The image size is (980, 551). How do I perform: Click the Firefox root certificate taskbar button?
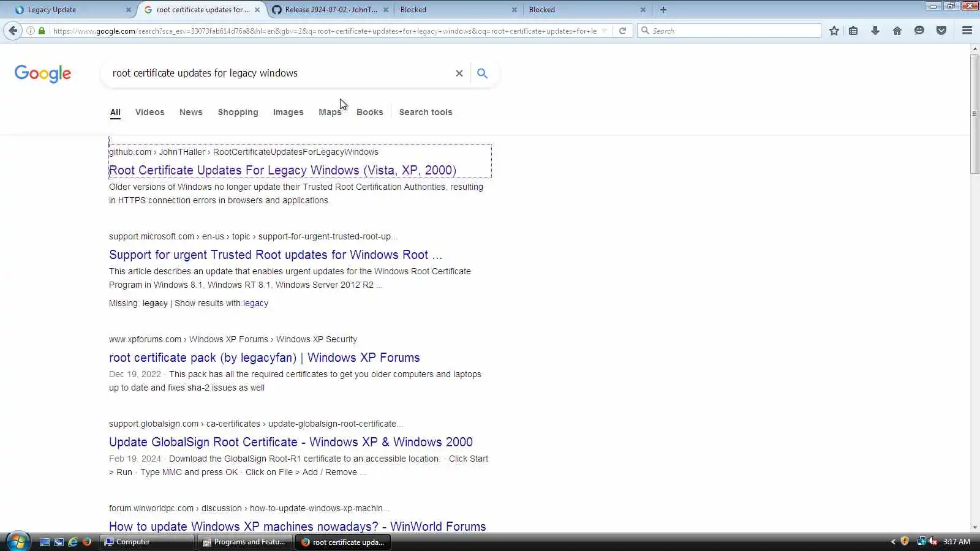click(x=343, y=542)
